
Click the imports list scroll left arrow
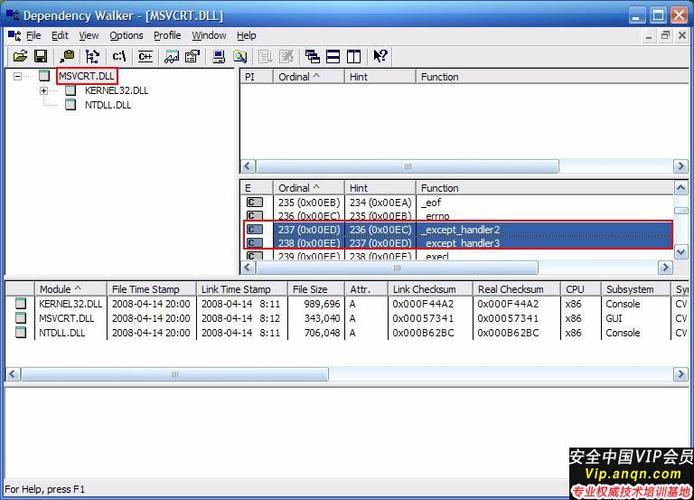point(247,166)
